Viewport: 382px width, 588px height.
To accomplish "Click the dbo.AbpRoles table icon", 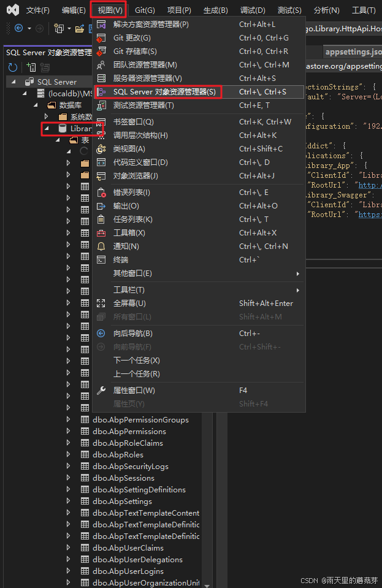I will point(85,455).
